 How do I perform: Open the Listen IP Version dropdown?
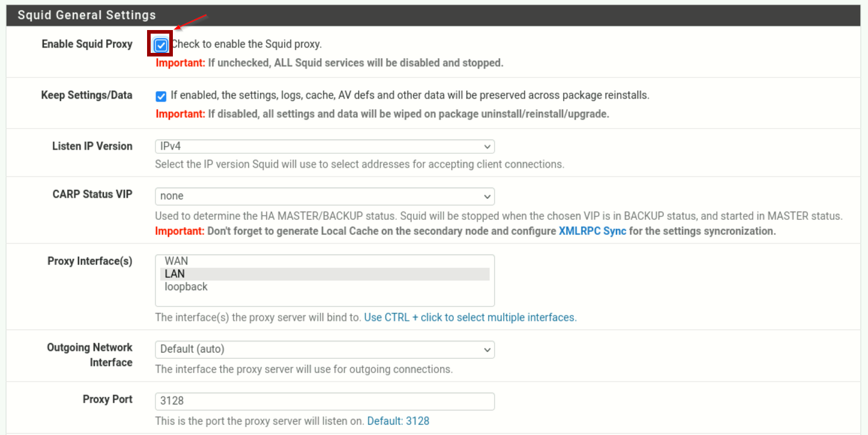[x=324, y=147]
